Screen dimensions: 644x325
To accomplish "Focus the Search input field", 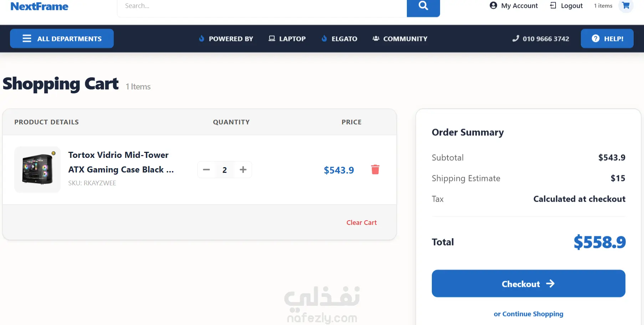I will tap(262, 6).
